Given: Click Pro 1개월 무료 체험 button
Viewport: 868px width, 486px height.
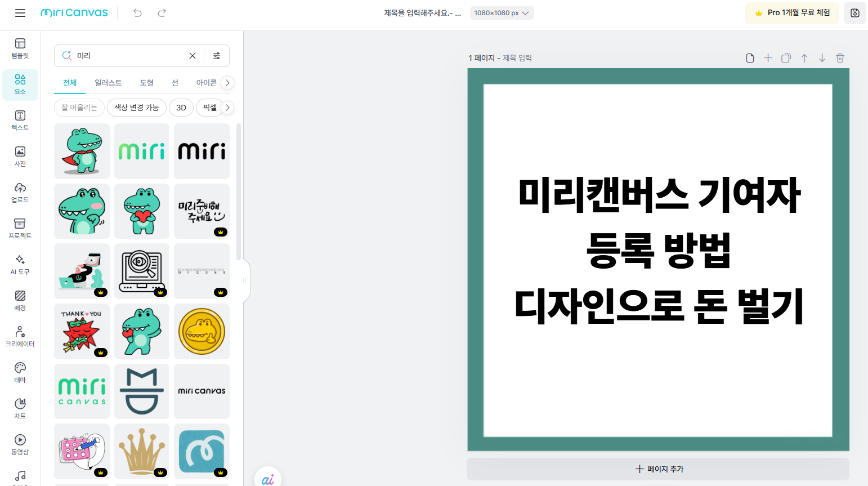Looking at the screenshot, I should (x=793, y=13).
